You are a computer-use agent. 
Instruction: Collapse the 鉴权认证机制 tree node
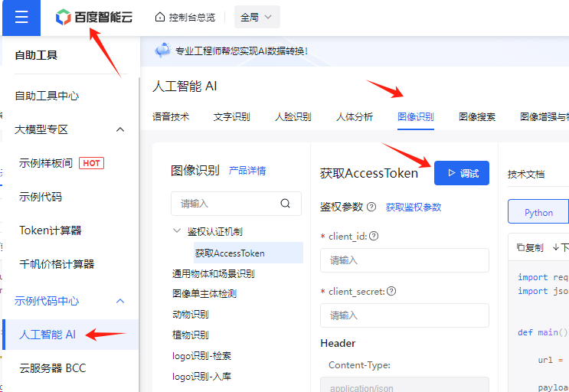tap(177, 230)
